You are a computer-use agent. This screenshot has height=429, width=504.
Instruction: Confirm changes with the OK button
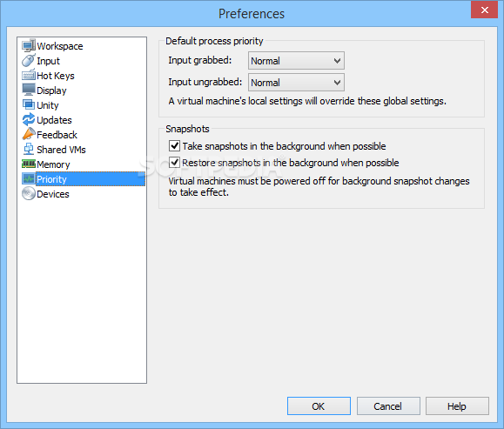pyautogui.click(x=319, y=406)
